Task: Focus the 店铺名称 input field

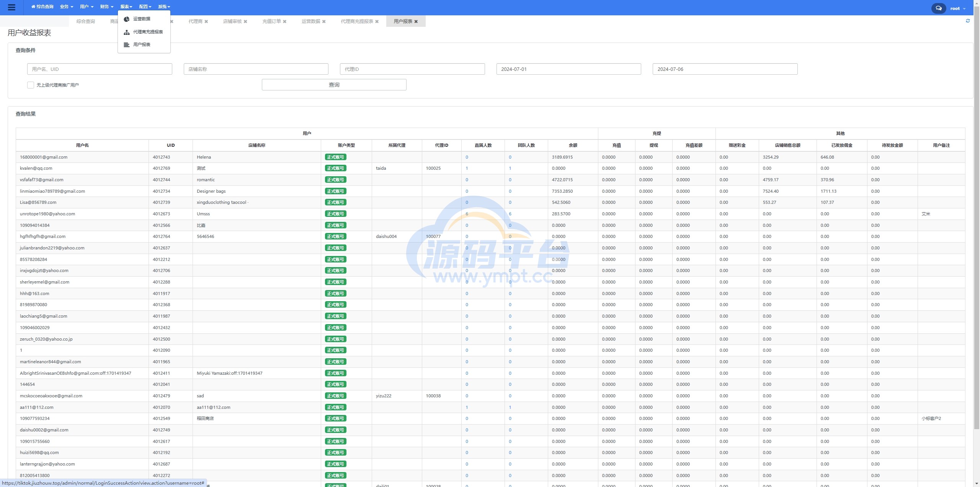Action: [x=256, y=69]
